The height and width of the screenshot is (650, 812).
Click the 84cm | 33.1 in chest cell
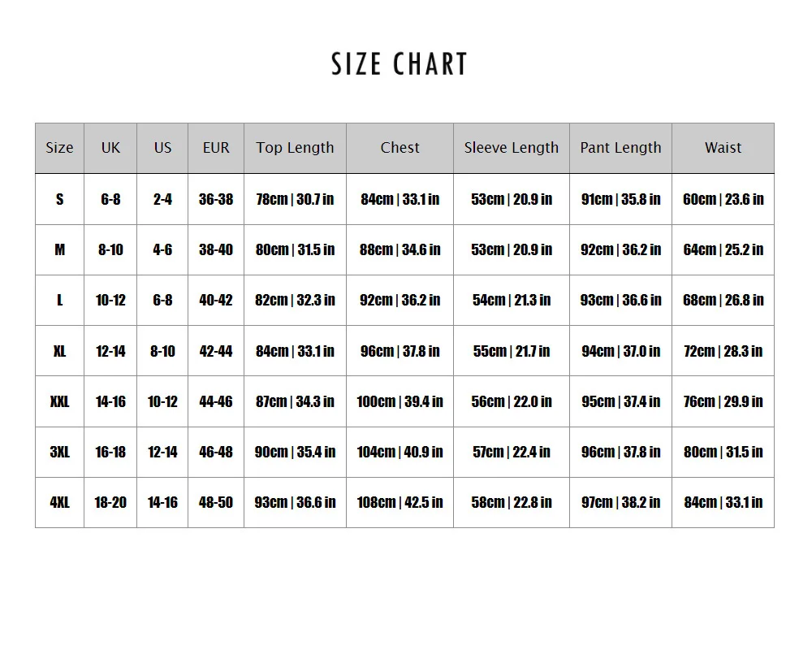(x=400, y=199)
